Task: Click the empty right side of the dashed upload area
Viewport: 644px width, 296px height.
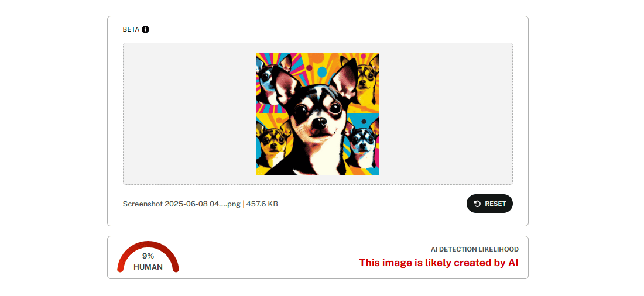Action: pyautogui.click(x=446, y=113)
